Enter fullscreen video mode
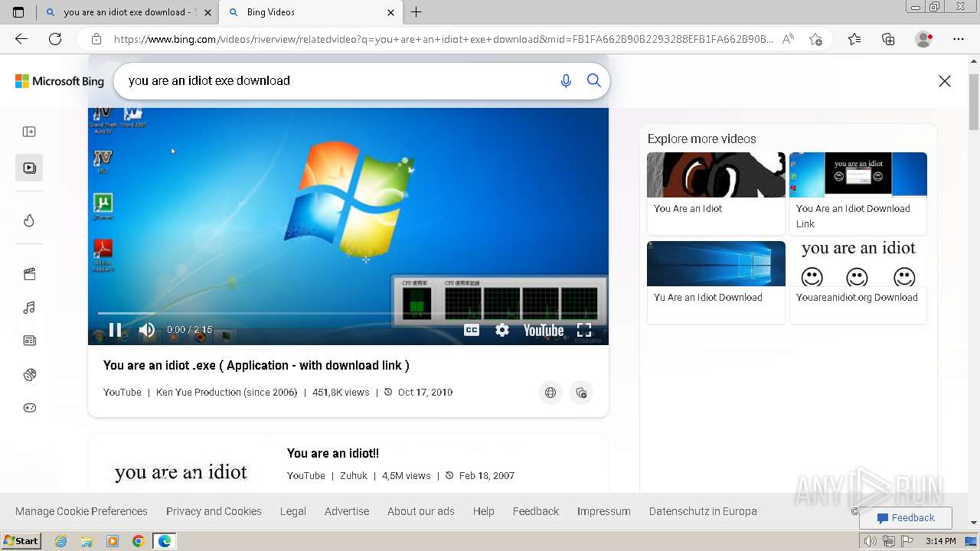980x551 pixels. 584,330
